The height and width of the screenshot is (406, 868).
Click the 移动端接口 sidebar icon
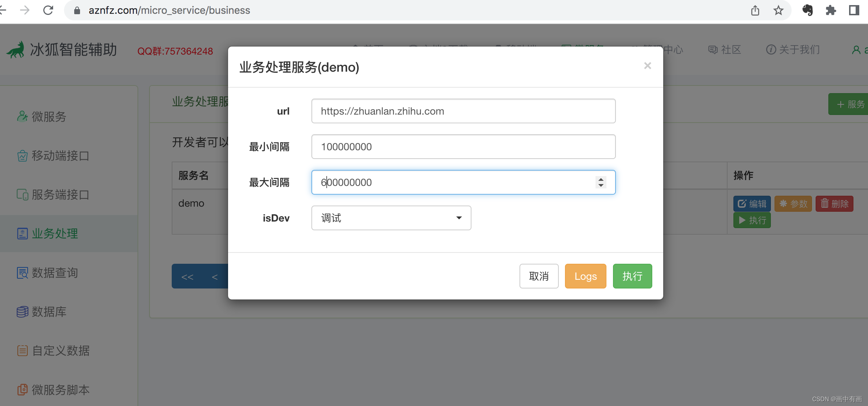point(22,156)
